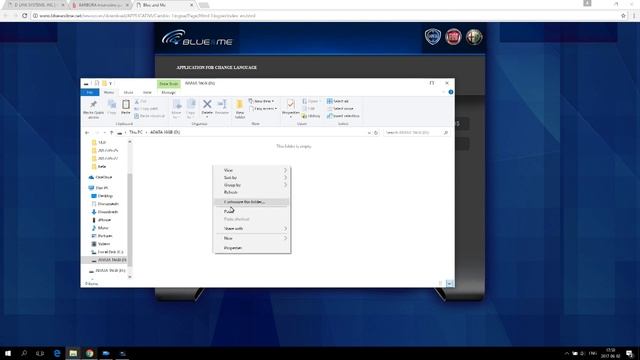
Task: Open Task View from taskbar
Action: (40, 353)
